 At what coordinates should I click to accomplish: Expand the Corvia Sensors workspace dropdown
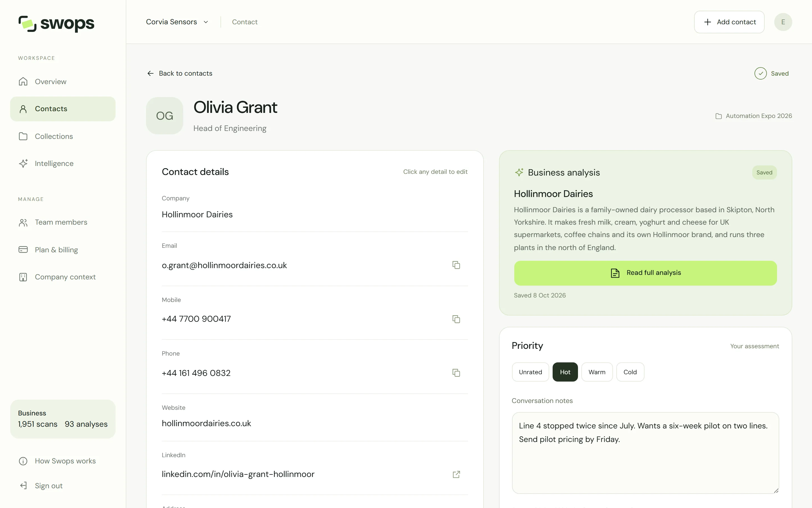(177, 22)
